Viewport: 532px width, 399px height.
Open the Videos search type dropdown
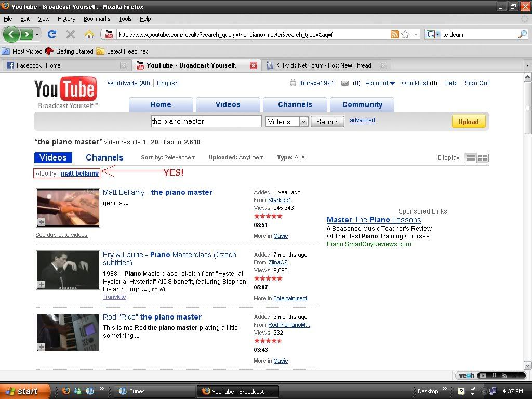[287, 122]
